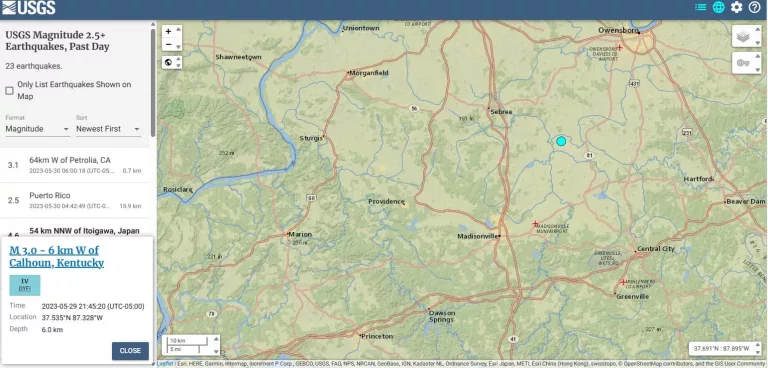Click the Beaver Dam label
Viewport: 768px width, 368px height.
(x=746, y=201)
